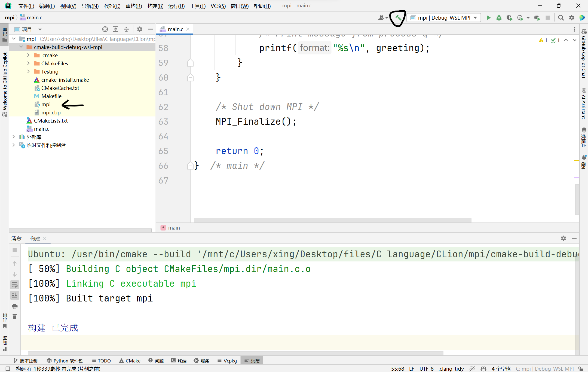Open editor tab options three dots
The width and height of the screenshot is (588, 372).
pos(574,29)
